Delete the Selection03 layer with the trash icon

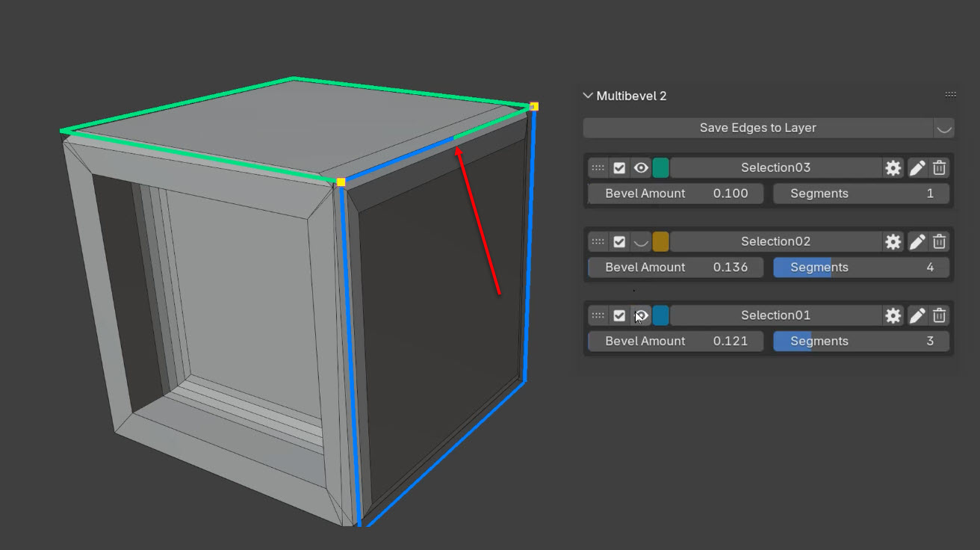[x=940, y=167]
